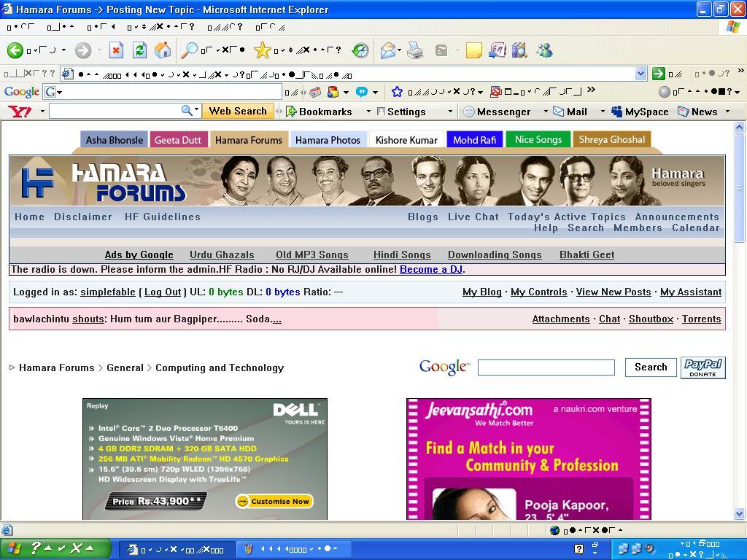Expand the Back button history dropdown
The image size is (747, 560).
coord(63,50)
